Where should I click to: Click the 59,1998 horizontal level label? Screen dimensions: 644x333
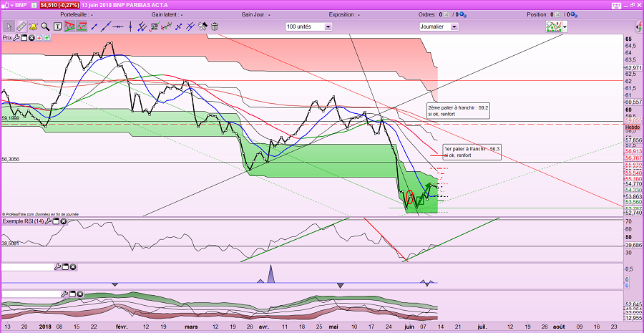(11, 118)
